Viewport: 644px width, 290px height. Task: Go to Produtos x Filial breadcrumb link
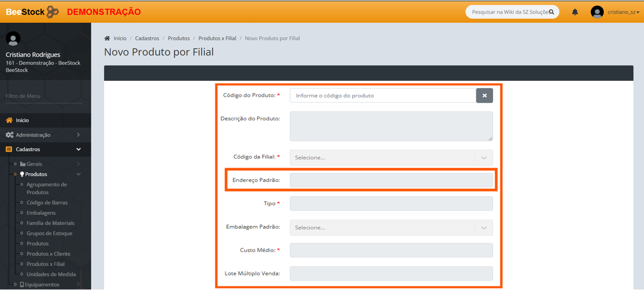coord(217,38)
